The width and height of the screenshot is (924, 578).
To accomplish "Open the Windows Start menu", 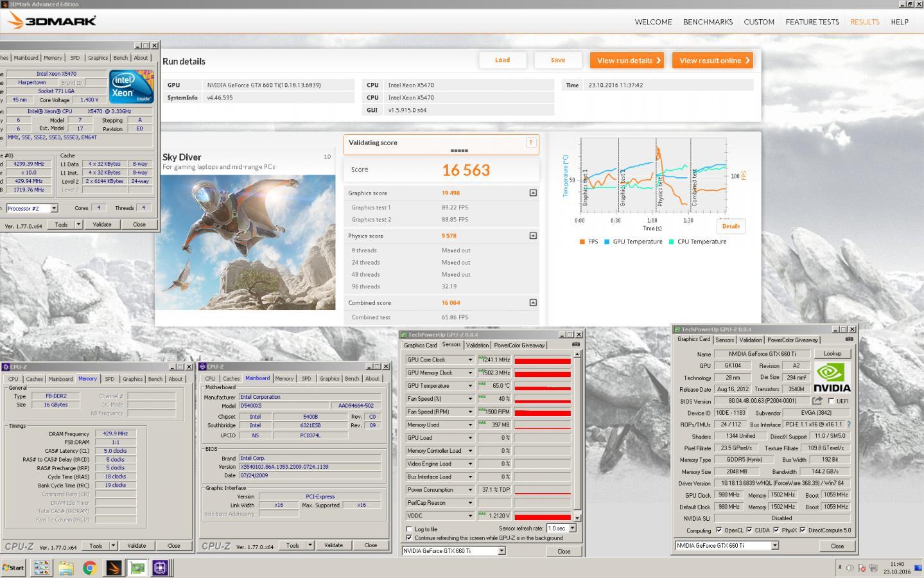I will 13,568.
